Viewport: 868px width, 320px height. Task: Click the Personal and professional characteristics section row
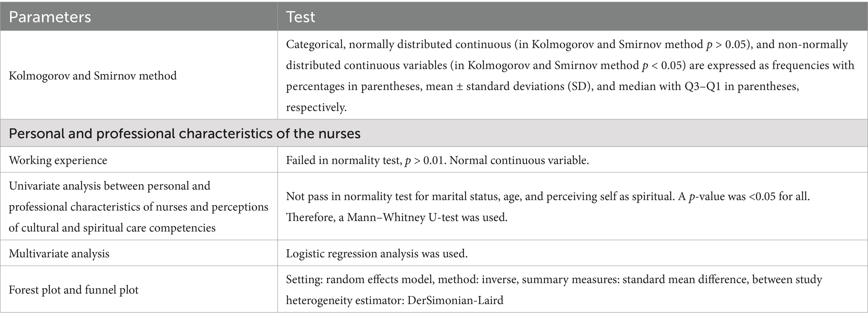(x=184, y=133)
